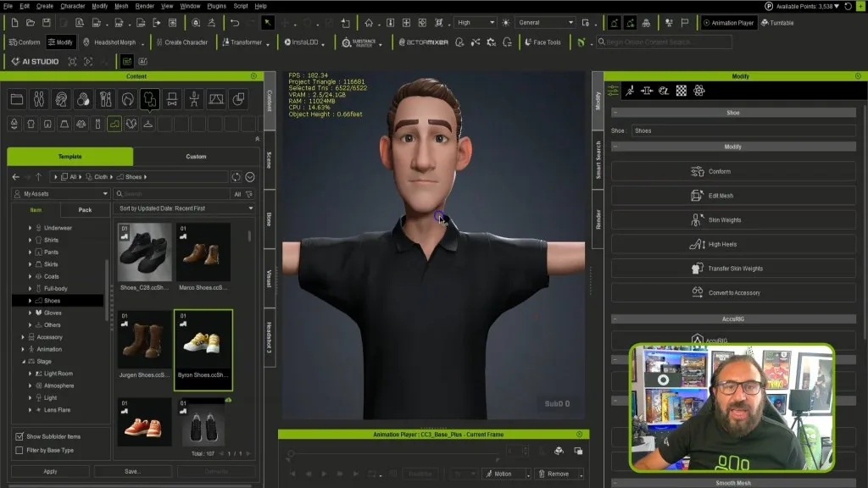Toggle the Show Subfolder Items checkbox
The width and height of the screenshot is (868, 488).
(19, 436)
